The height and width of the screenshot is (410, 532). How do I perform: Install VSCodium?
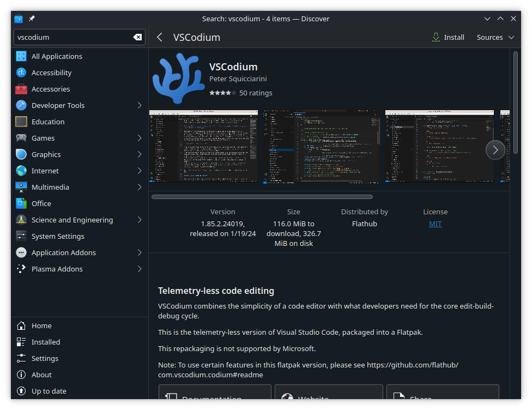[x=448, y=37]
